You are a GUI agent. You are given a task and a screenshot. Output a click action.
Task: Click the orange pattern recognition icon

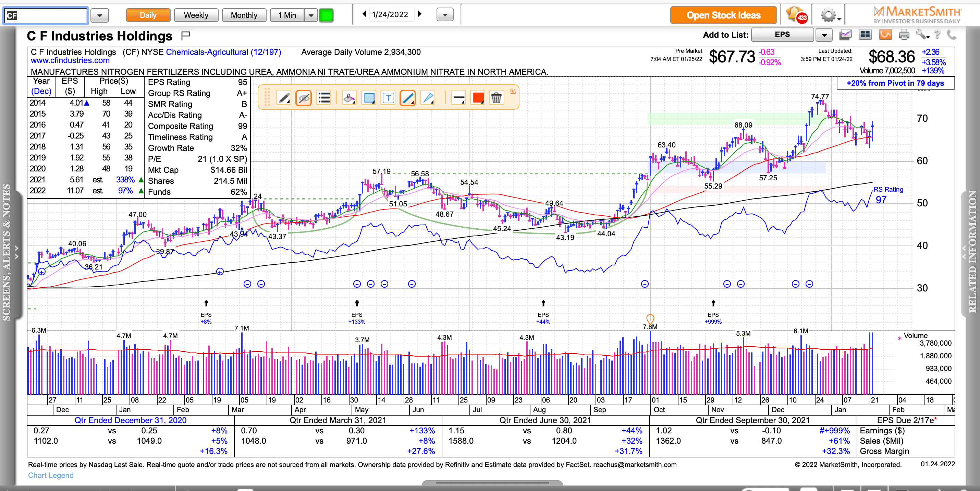pos(886,35)
